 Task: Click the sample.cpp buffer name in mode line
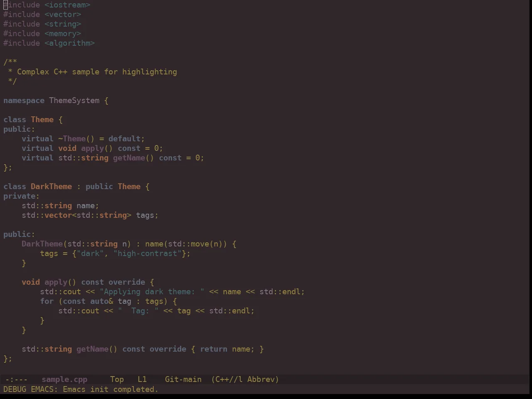64,379
